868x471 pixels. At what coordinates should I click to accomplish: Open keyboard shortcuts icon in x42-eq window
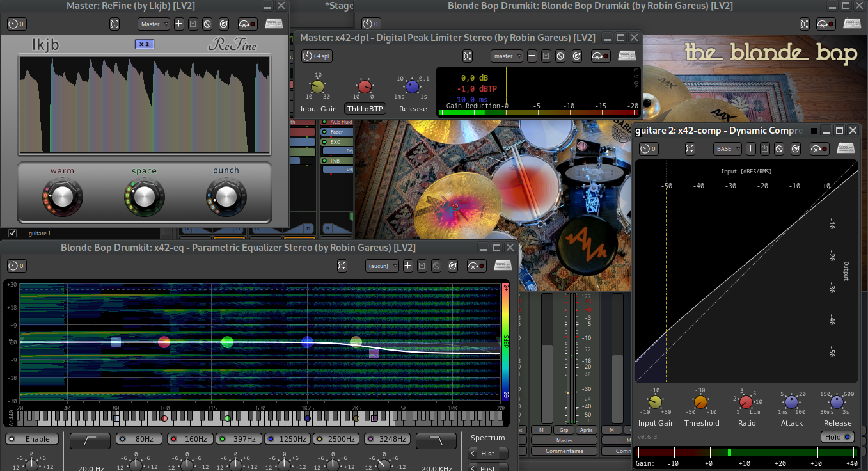pyautogui.click(x=503, y=266)
